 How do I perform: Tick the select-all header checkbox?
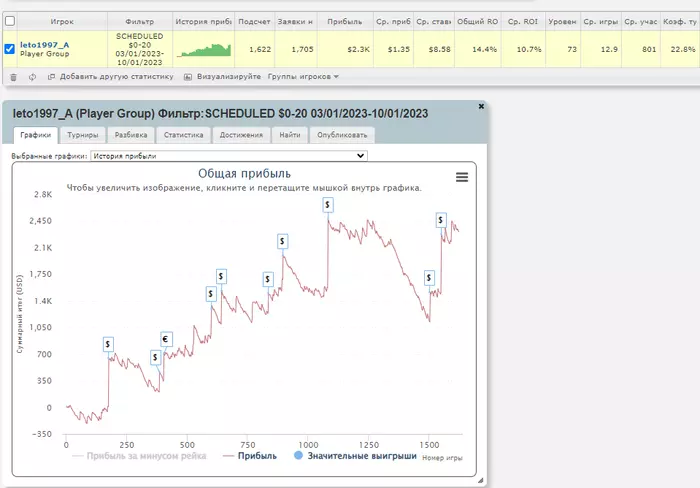pyautogui.click(x=9, y=21)
